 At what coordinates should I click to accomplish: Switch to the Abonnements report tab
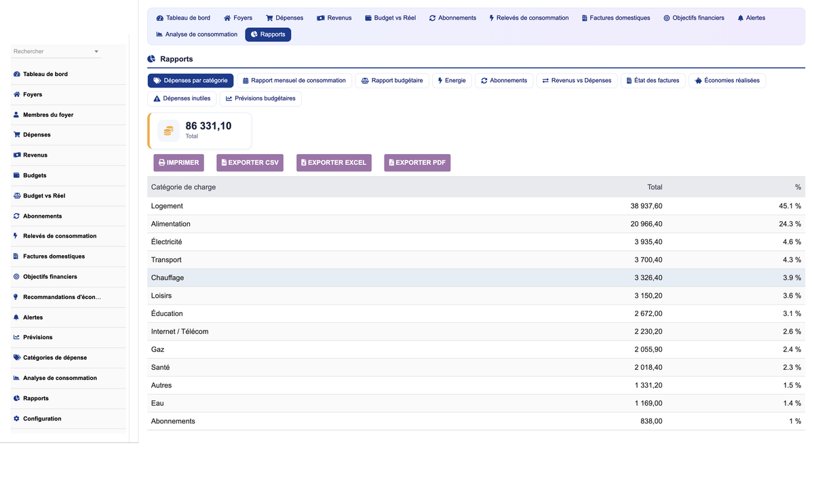pos(504,81)
